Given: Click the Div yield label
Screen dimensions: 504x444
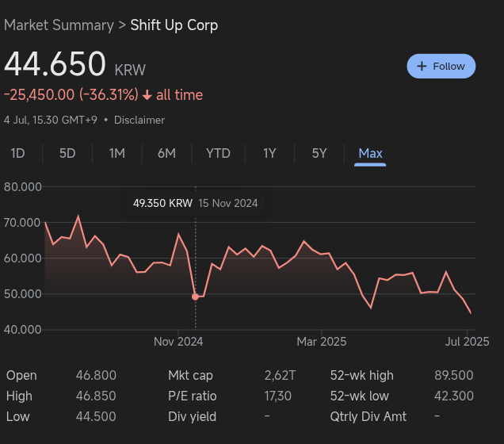Looking at the screenshot, I should [x=193, y=416].
